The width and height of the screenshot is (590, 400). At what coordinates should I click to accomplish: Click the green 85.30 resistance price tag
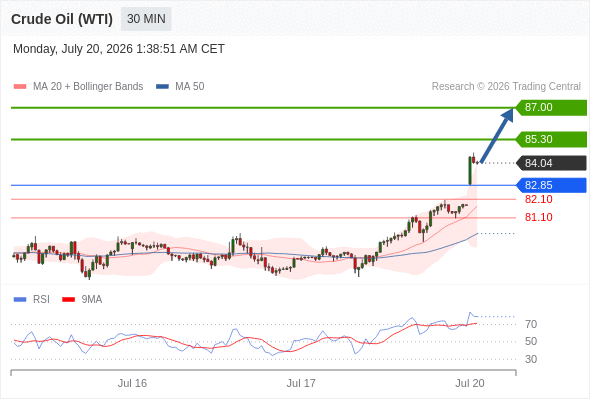[x=551, y=139]
